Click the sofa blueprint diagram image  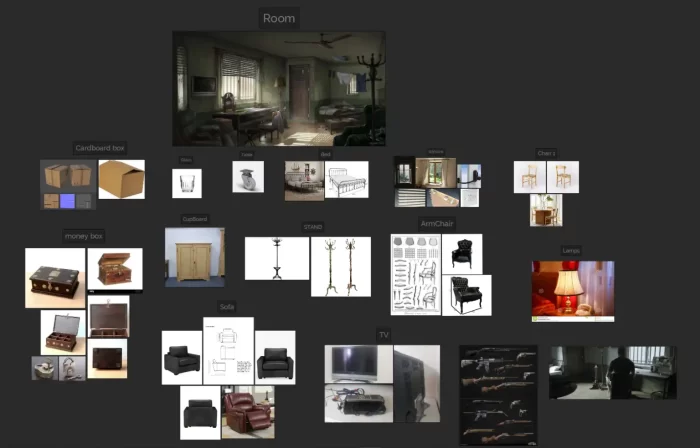coord(228,351)
